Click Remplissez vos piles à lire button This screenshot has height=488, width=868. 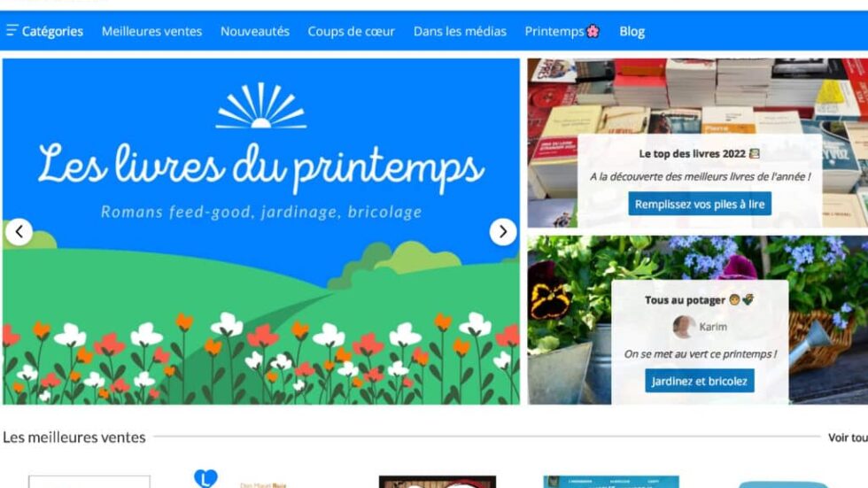[x=699, y=205]
